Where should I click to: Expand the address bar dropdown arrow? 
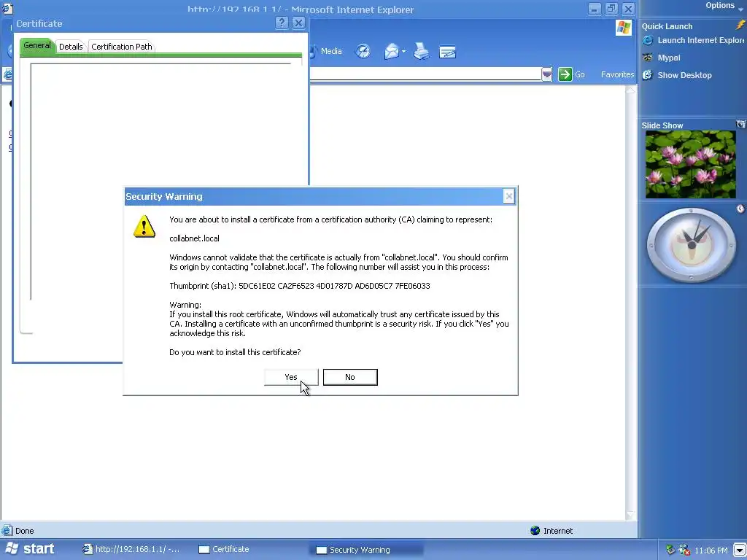click(547, 74)
